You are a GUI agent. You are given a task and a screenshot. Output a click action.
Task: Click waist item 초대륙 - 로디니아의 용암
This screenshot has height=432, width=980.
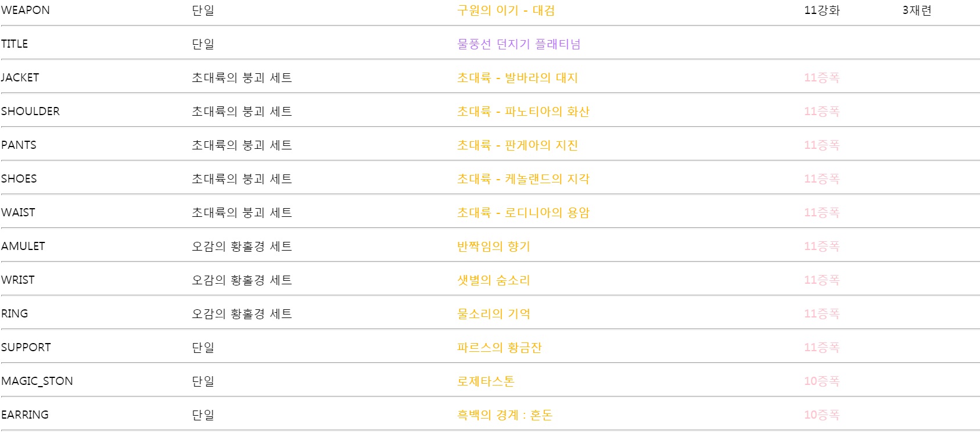[523, 213]
